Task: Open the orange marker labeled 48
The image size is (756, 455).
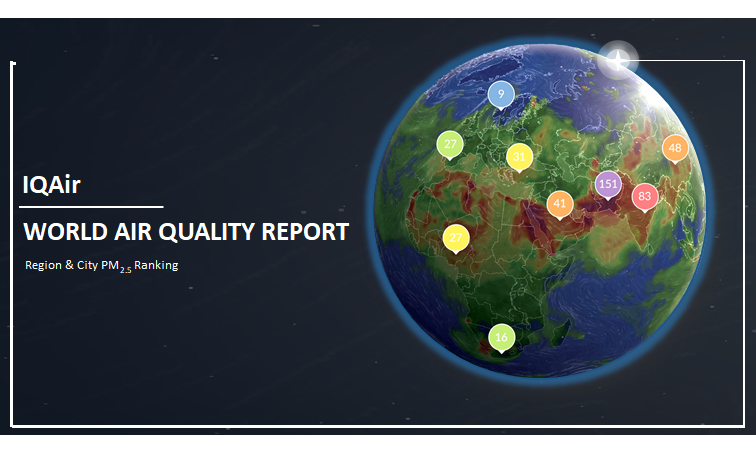Action: (x=675, y=148)
